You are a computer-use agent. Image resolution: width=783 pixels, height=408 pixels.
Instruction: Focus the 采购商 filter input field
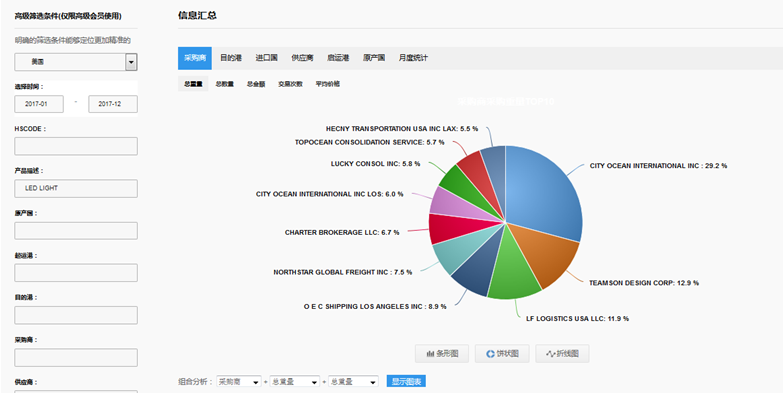click(x=76, y=358)
